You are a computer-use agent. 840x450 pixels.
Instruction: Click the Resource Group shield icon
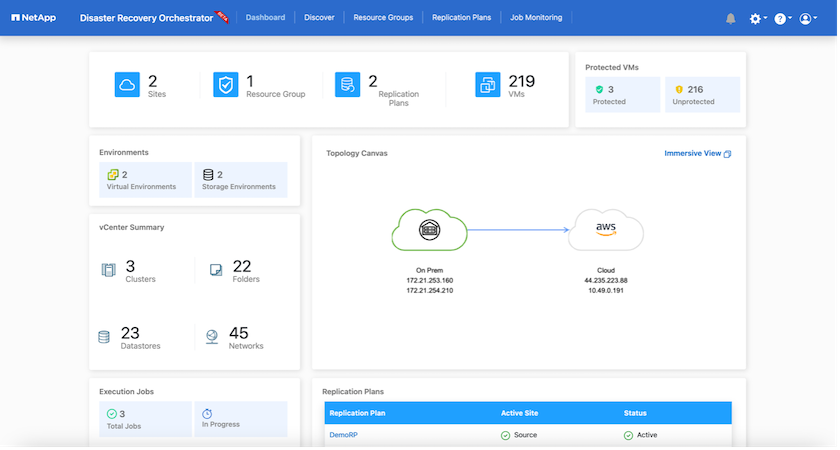[226, 85]
